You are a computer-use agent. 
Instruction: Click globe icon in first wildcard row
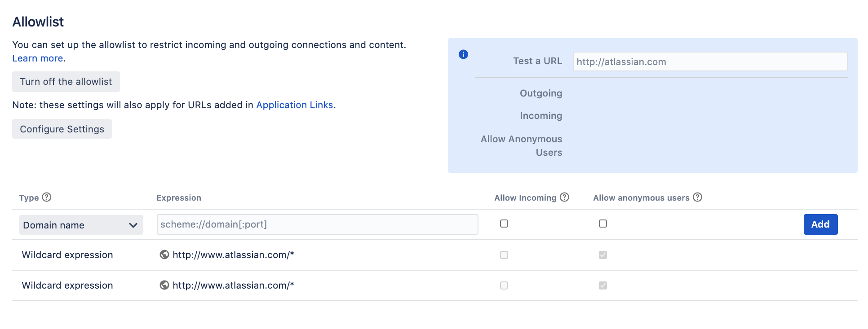164,254
